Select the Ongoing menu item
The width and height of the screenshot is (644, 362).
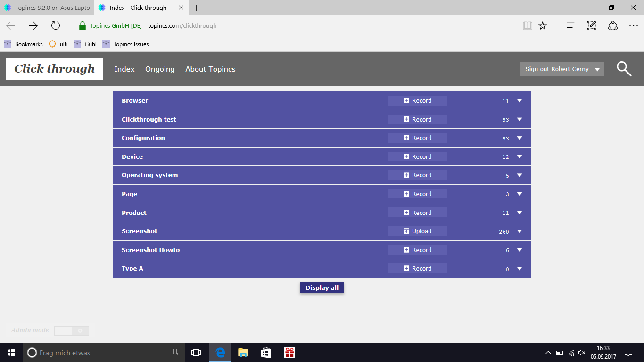[x=160, y=69]
